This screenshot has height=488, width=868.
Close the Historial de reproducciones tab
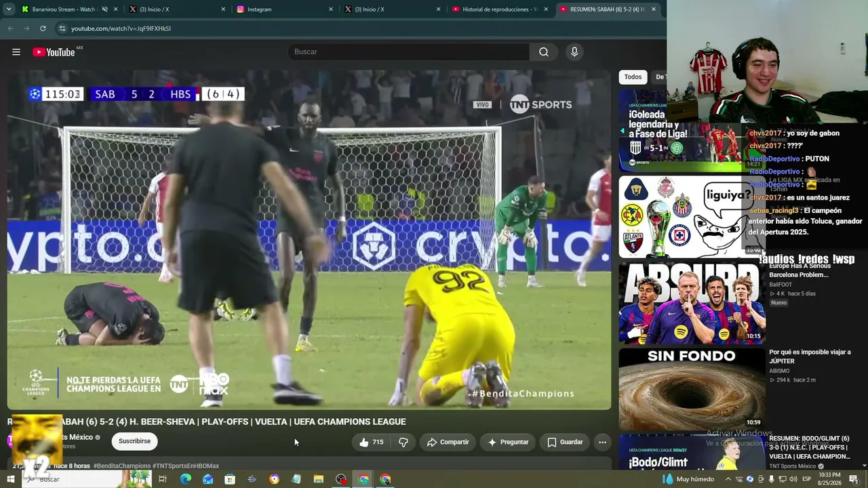click(546, 9)
